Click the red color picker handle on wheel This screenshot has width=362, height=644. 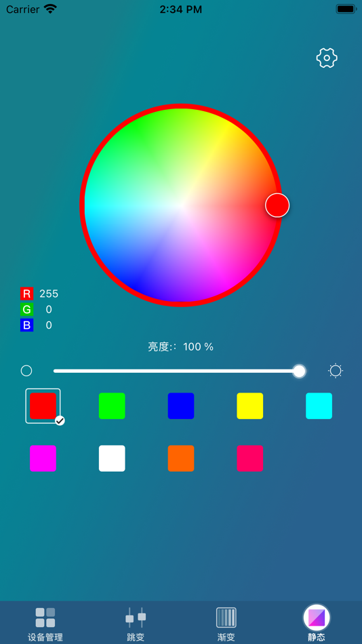pos(277,205)
